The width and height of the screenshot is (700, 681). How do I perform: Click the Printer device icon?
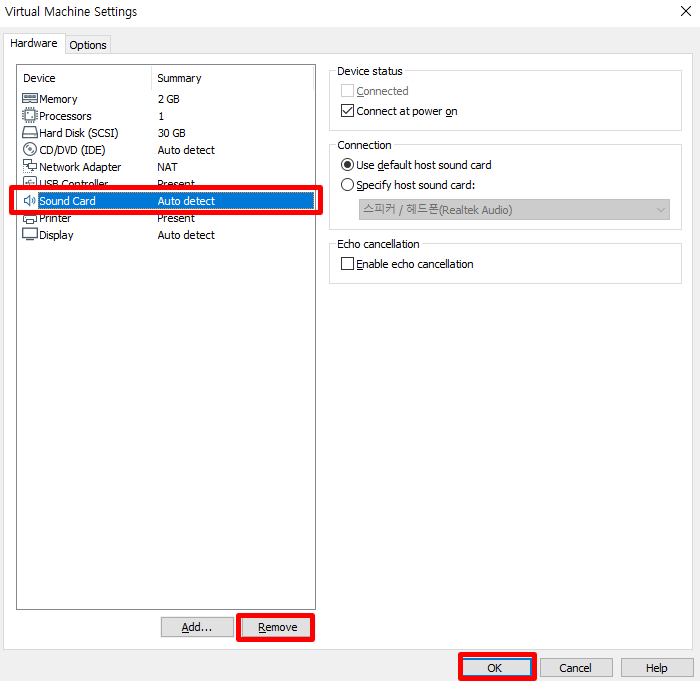pos(29,219)
